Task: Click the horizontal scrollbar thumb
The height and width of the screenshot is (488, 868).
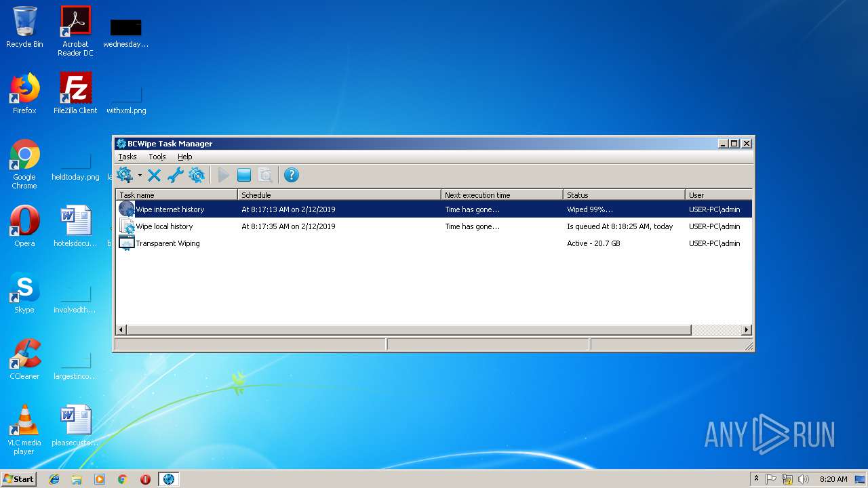Action: point(409,330)
